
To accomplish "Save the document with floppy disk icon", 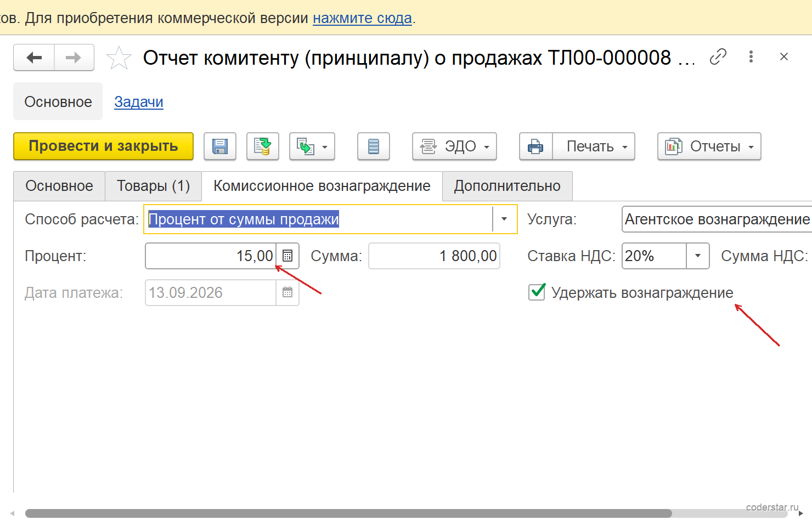I will 220,146.
